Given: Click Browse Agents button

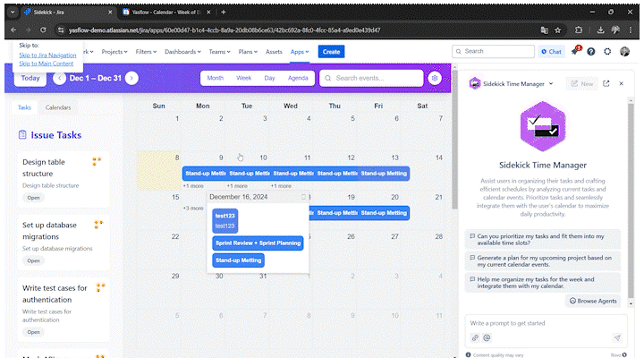Looking at the screenshot, I should click(593, 301).
